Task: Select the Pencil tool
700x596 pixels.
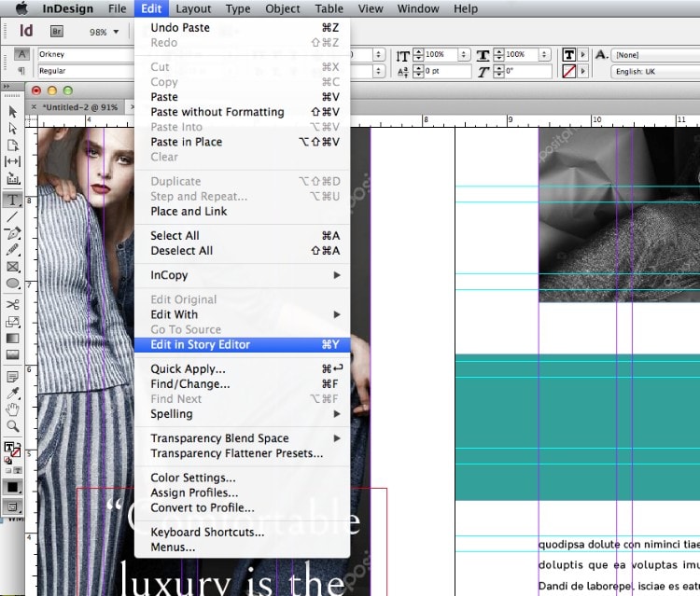Action: pyautogui.click(x=12, y=250)
